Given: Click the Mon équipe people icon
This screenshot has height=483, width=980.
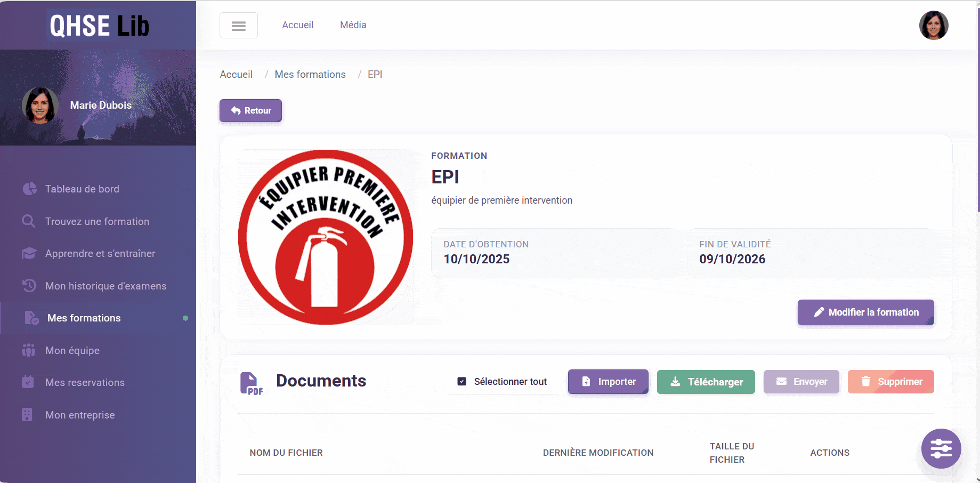Looking at the screenshot, I should (29, 350).
